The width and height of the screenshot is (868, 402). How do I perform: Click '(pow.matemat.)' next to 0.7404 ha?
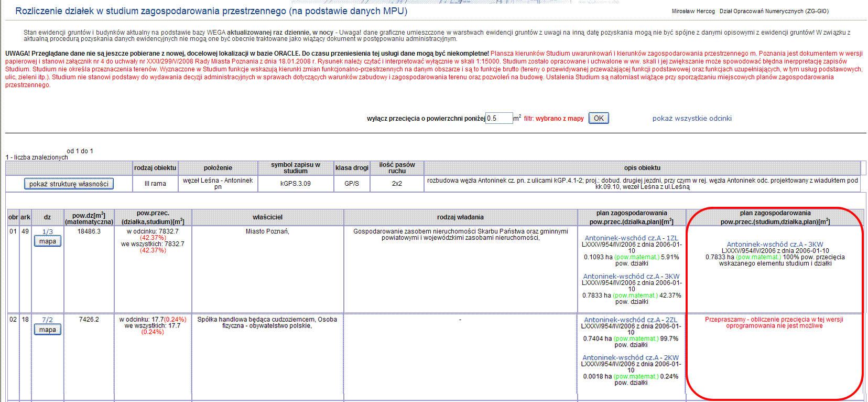point(636,338)
